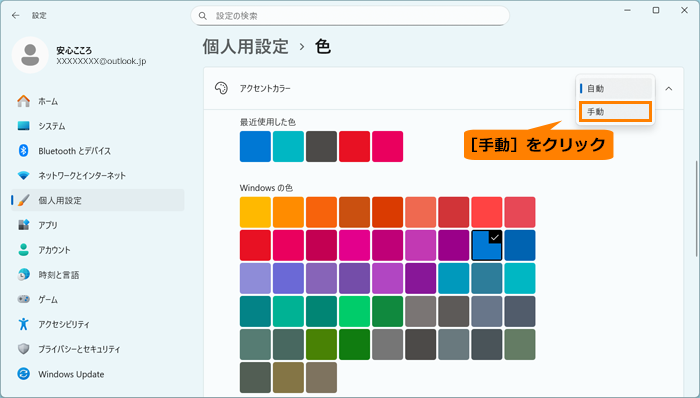Select lavender swatch starting third row
Viewport: 700px width, 398px height.
point(255,278)
